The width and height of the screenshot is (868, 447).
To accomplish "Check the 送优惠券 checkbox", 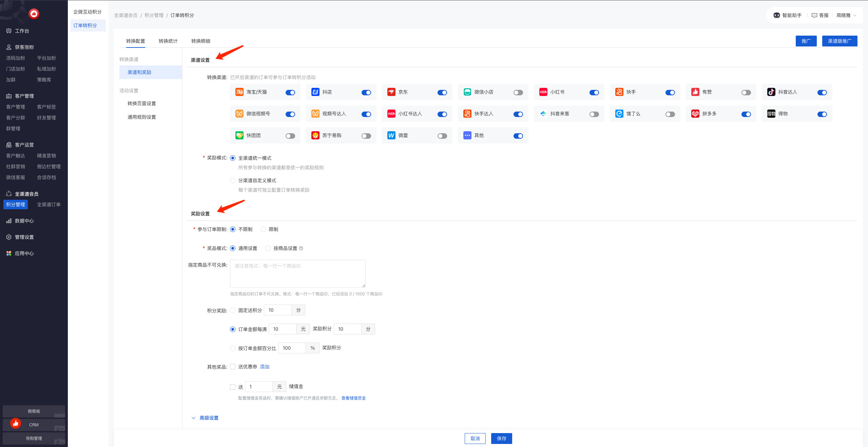I will (233, 367).
